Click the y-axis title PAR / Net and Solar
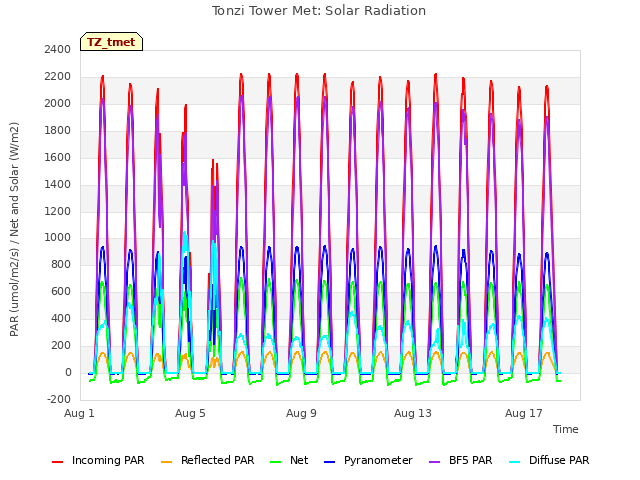 tap(14, 229)
